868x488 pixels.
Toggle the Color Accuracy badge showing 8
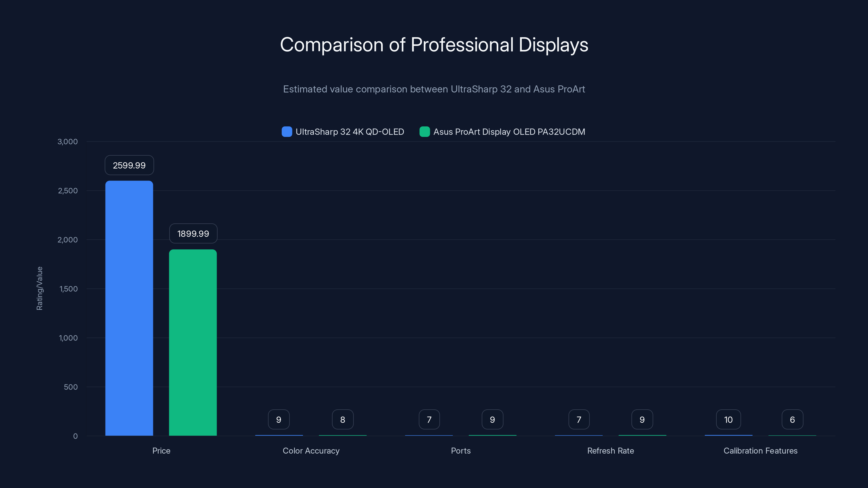342,419
